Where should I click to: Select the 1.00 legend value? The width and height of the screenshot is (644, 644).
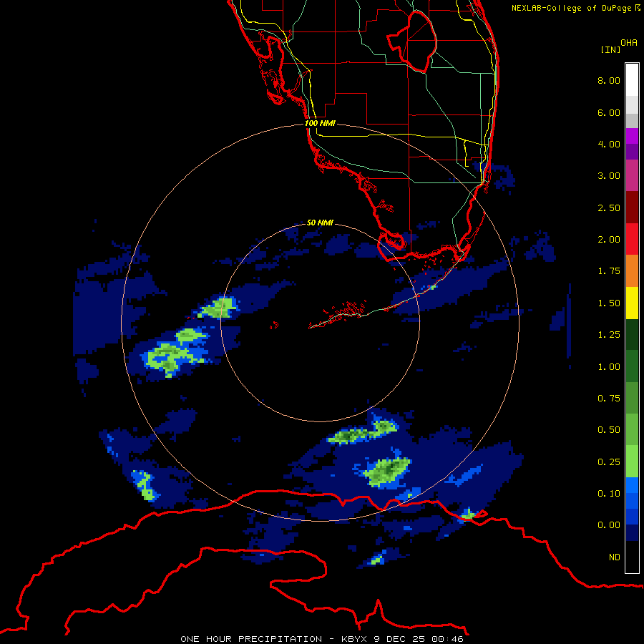click(609, 367)
